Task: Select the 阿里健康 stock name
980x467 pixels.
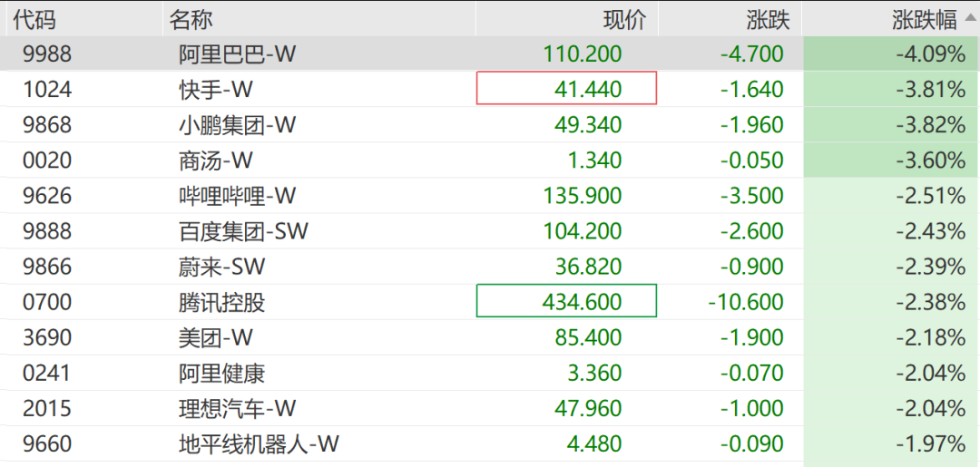Action: [222, 374]
